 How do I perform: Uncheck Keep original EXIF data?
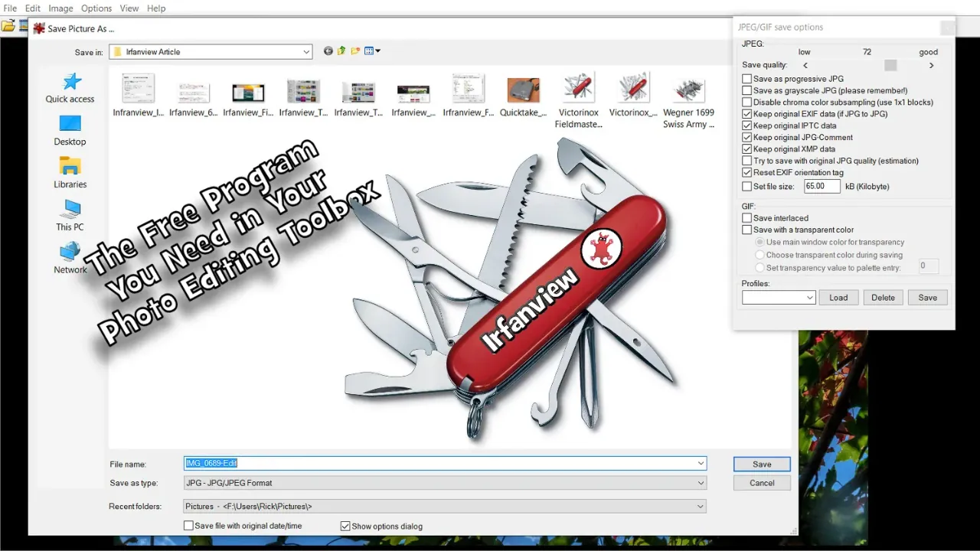[x=747, y=114]
